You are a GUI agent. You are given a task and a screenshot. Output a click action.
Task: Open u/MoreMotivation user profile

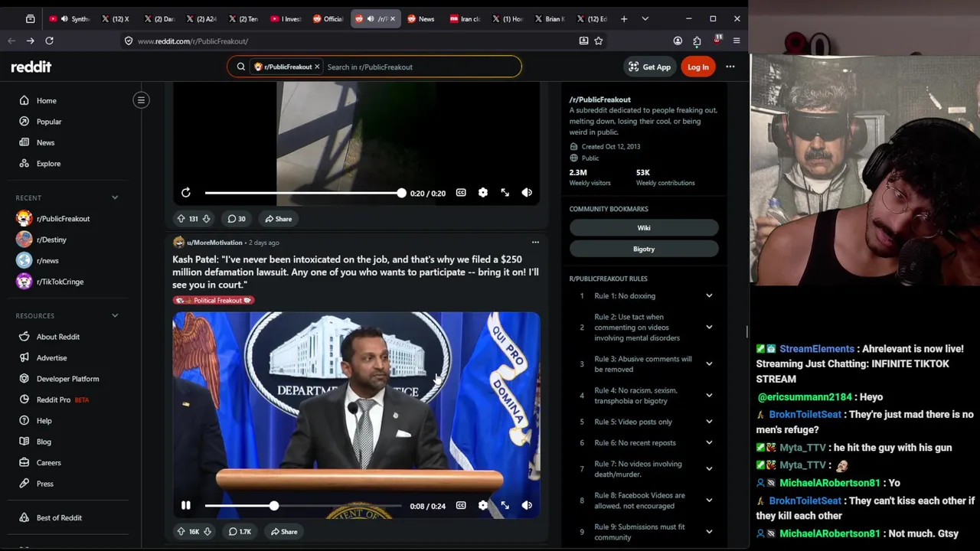[214, 243]
